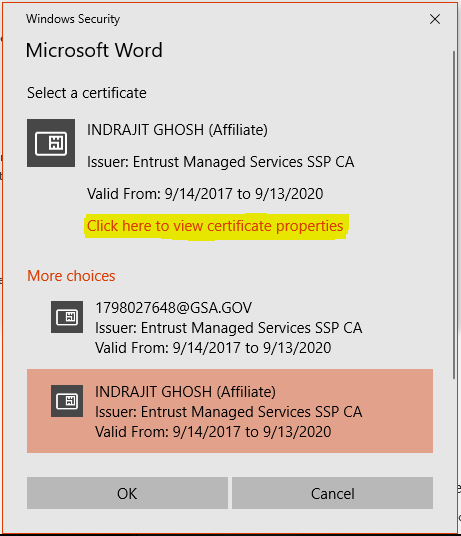Click issuer line of the GSA.GOV certificate

pos(229,328)
